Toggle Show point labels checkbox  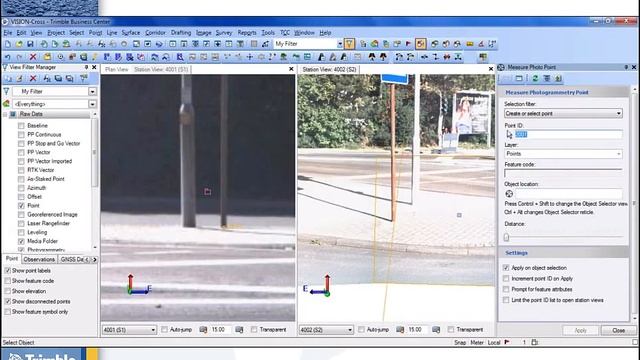(7, 270)
